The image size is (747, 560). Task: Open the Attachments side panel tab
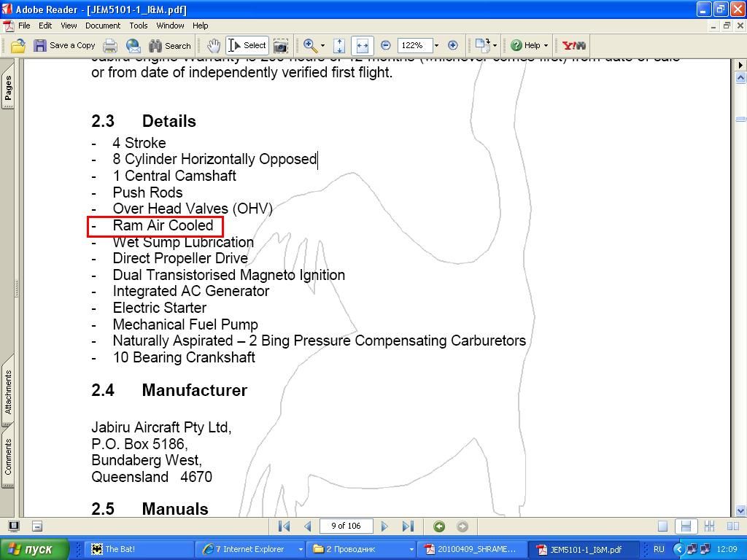click(8, 392)
